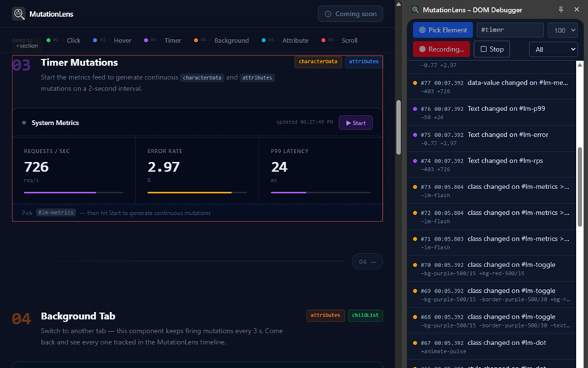This screenshot has height=368, width=588.
Task: Select log entry #74 Text changed on #lm-rps
Action: (492, 164)
